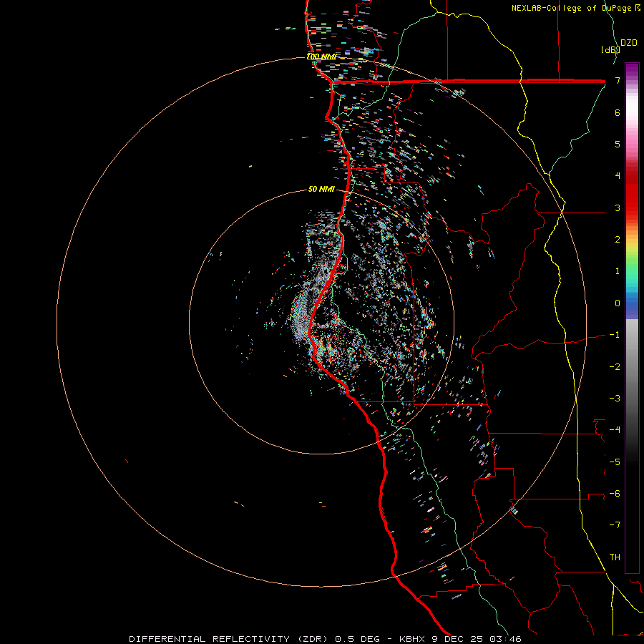
Task: Click the 7 value on color scale
Action: click(618, 80)
